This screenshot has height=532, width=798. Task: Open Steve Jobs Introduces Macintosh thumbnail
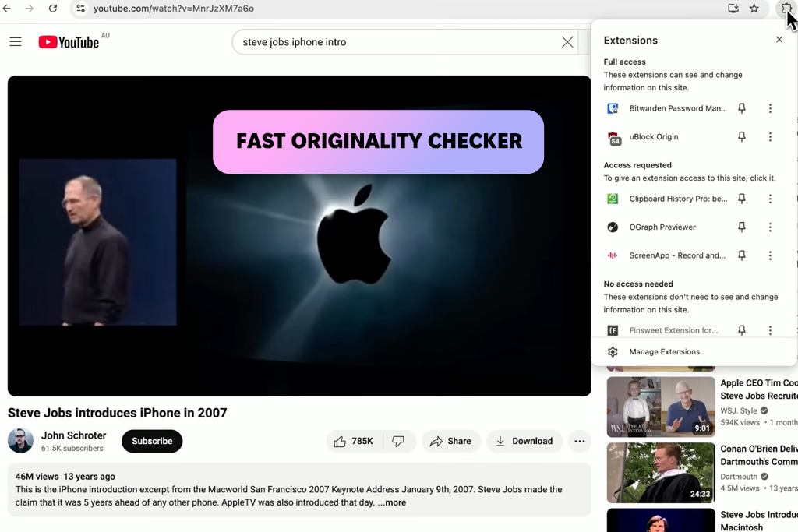pos(661,520)
